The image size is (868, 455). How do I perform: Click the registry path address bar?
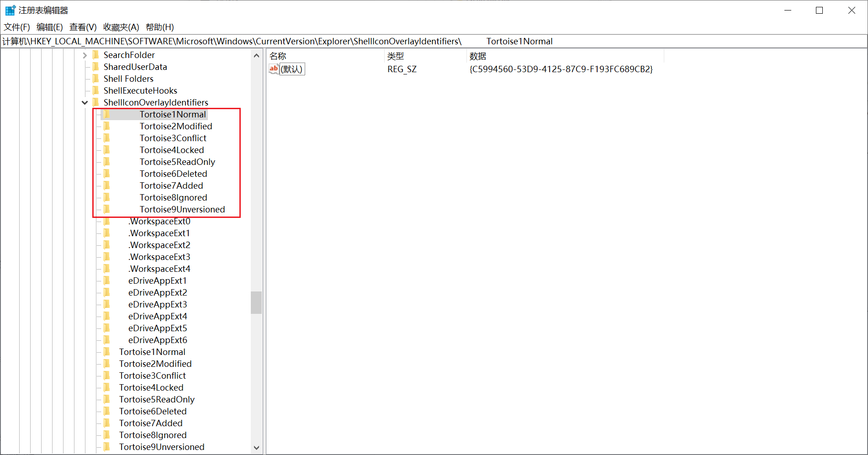434,41
